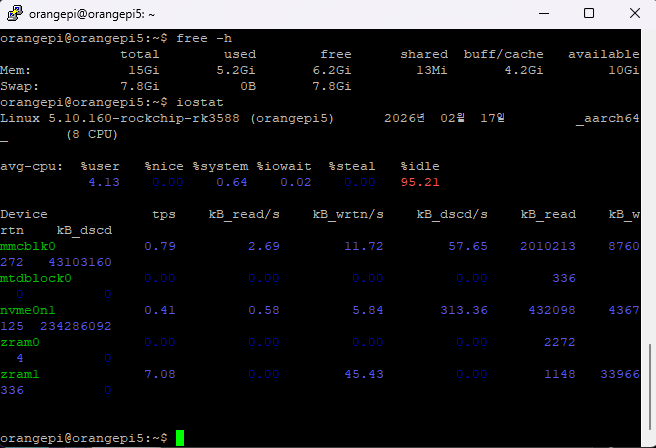Click the zram0 device label

pyautogui.click(x=20, y=341)
